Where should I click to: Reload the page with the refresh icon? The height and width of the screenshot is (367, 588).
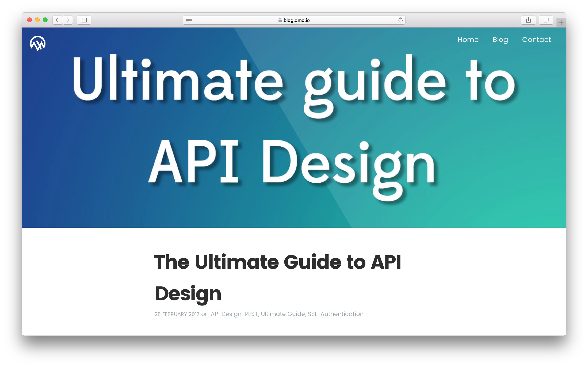point(401,20)
